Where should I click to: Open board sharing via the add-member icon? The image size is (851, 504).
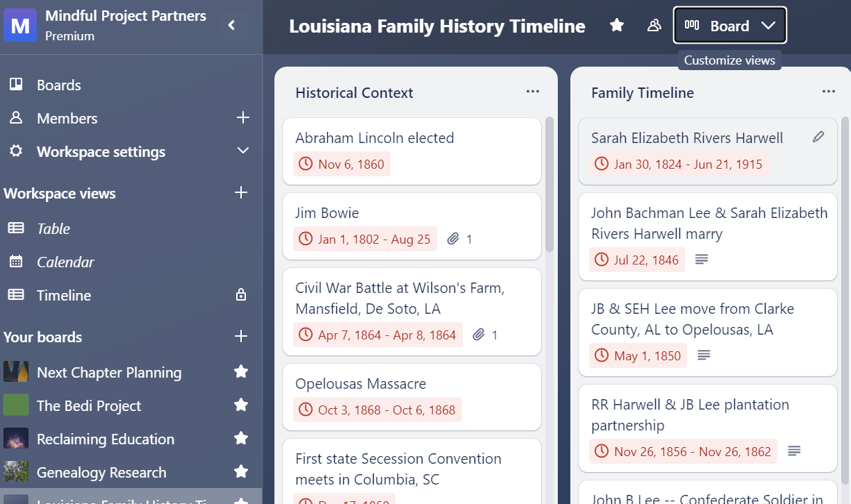[654, 25]
